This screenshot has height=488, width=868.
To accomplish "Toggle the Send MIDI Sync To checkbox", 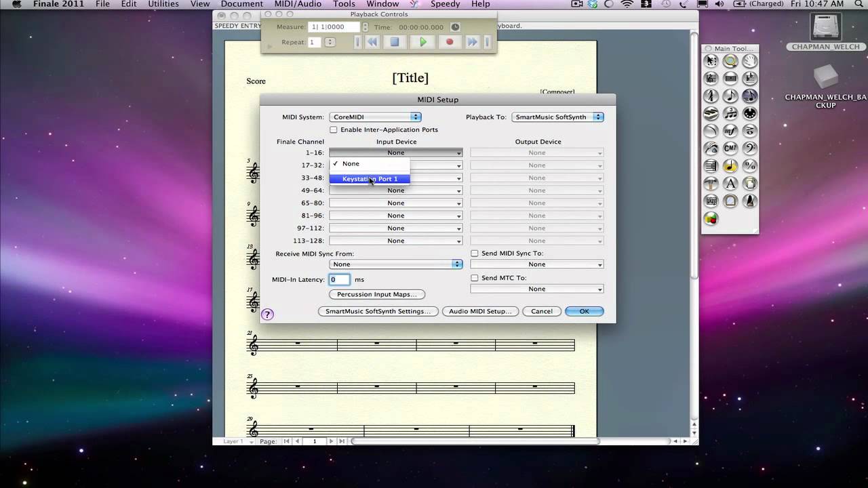I will pyautogui.click(x=475, y=253).
